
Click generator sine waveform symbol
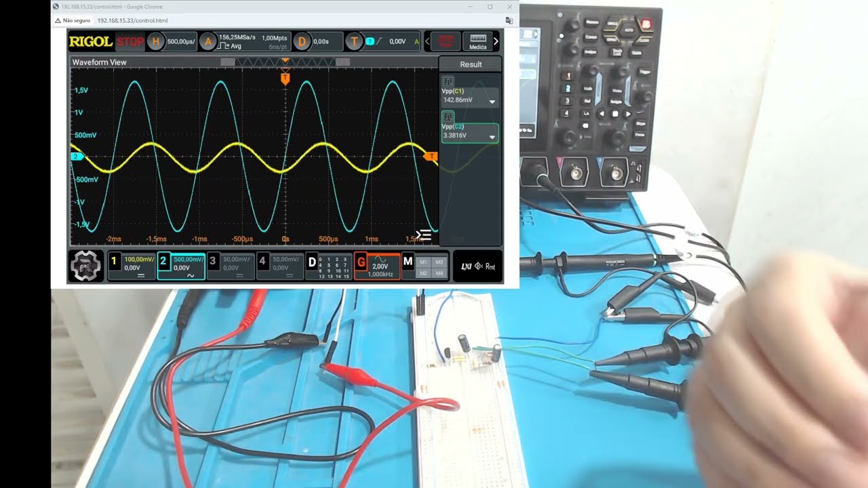tap(380, 258)
